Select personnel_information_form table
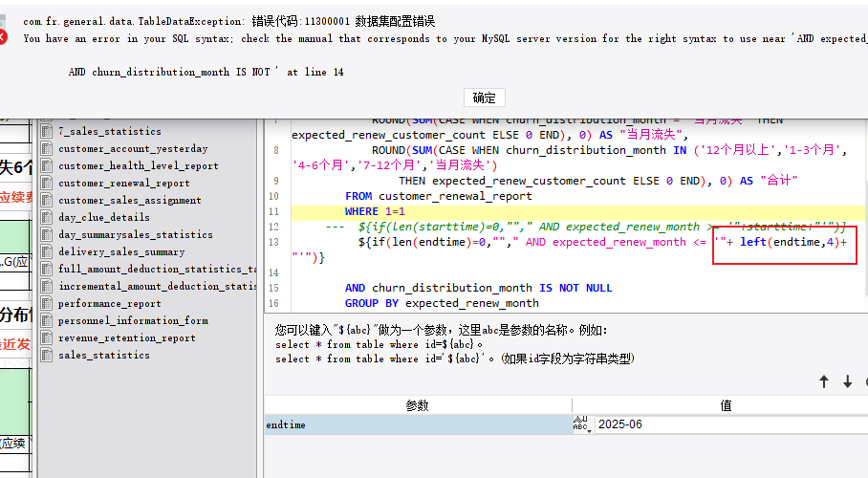This screenshot has width=868, height=478. (133, 320)
